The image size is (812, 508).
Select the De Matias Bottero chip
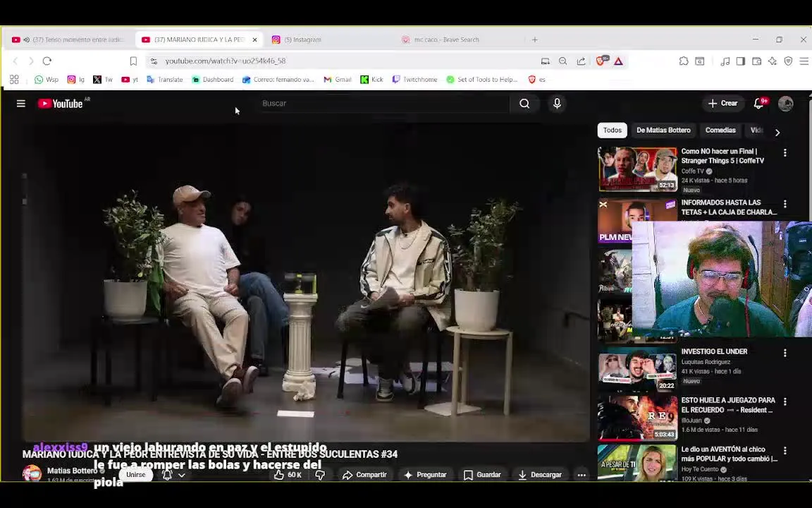[663, 130]
